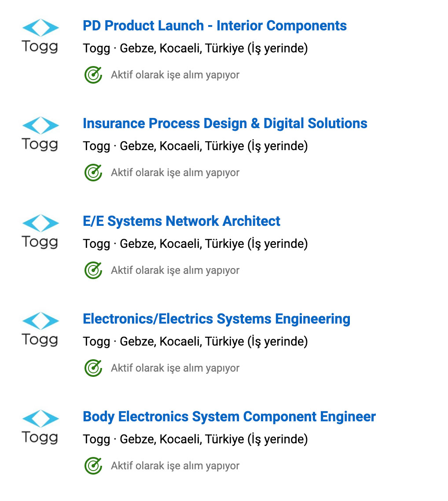448x501 pixels.
Task: Open Body Electronics System Component Engineer posting
Action: pos(229,416)
